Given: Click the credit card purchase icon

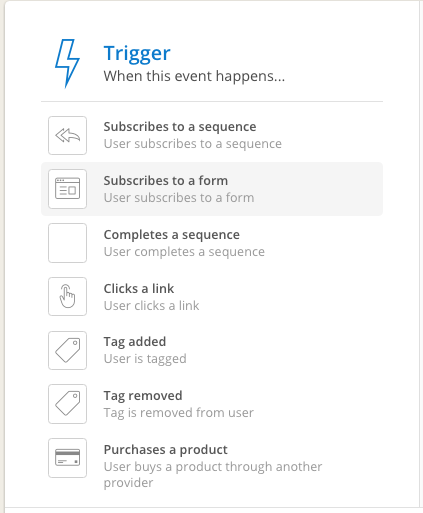Looking at the screenshot, I should 67,458.
